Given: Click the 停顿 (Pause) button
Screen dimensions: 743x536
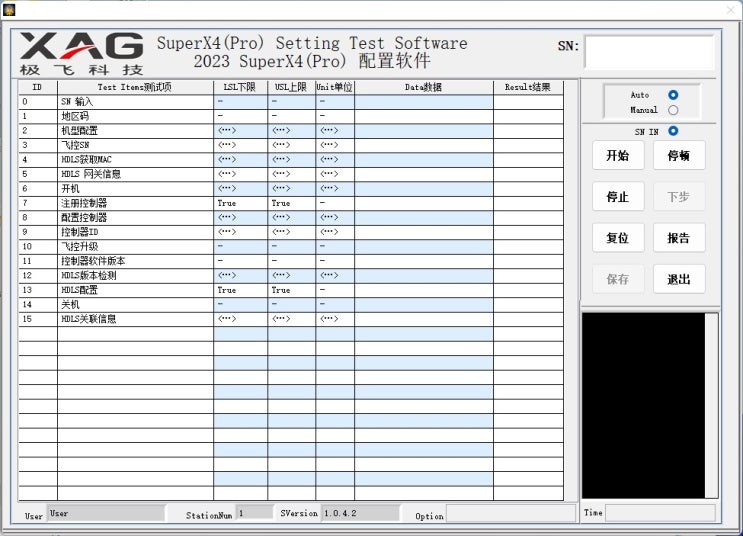Looking at the screenshot, I should pyautogui.click(x=679, y=155).
